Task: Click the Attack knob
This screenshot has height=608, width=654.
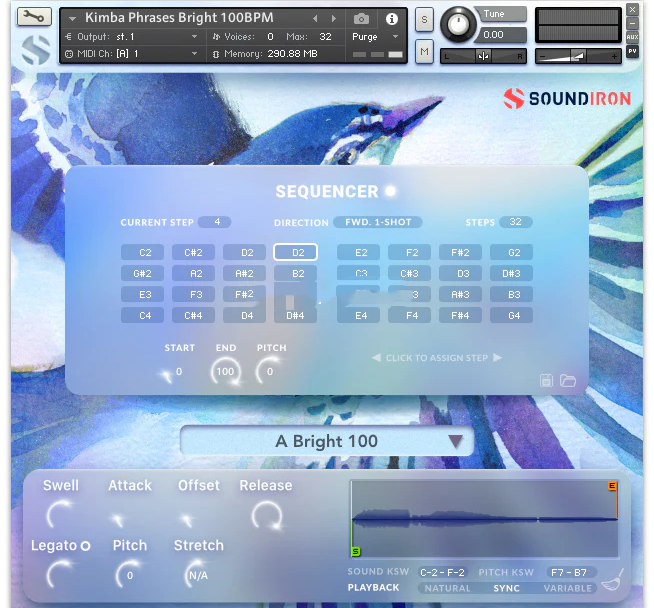Action: (x=118, y=518)
